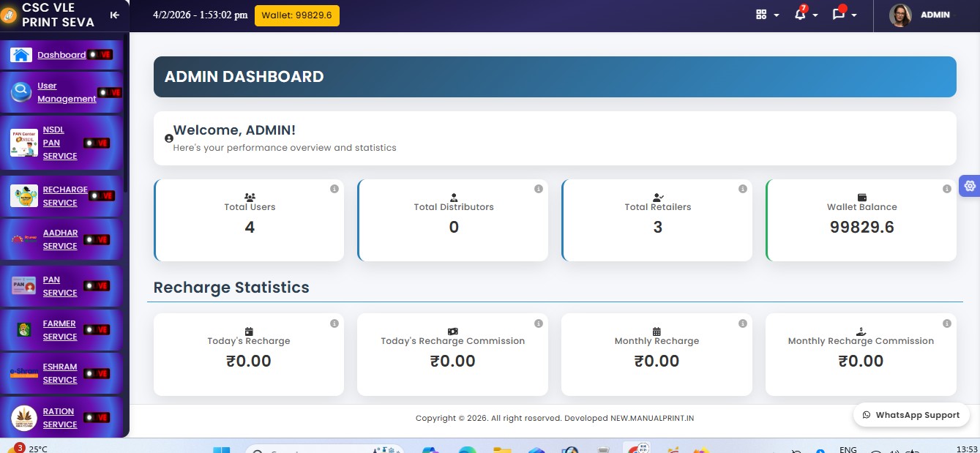This screenshot has height=453, width=980.
Task: Click the Dashboard home icon in sidebar
Action: click(x=21, y=55)
